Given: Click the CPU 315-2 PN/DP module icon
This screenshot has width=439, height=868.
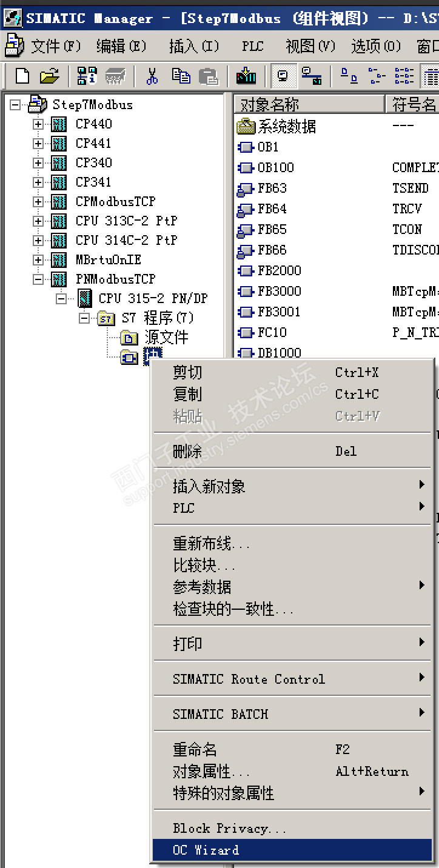Looking at the screenshot, I should 85,298.
